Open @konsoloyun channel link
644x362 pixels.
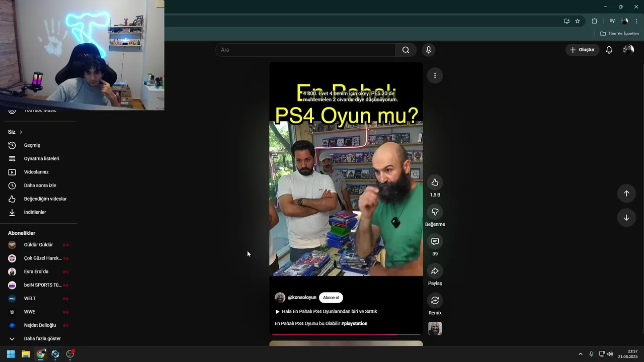(x=302, y=298)
